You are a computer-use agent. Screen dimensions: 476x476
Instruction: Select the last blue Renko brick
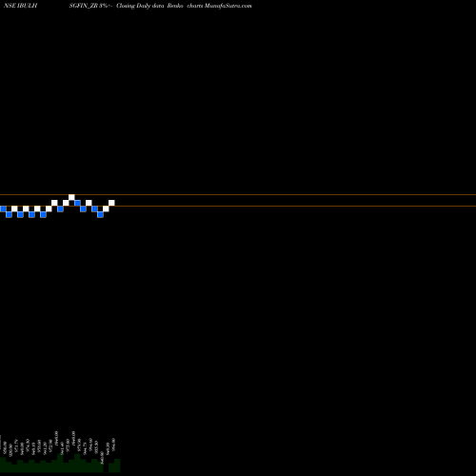(100, 214)
